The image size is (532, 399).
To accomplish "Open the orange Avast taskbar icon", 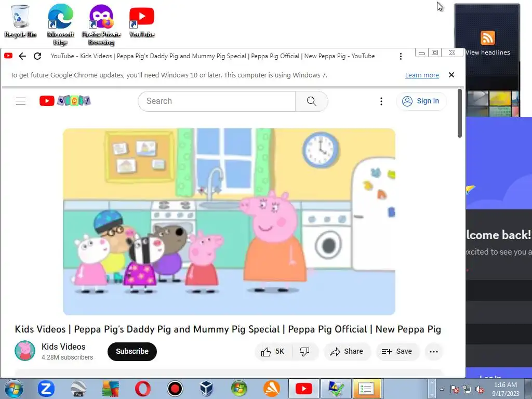I will click(x=271, y=389).
